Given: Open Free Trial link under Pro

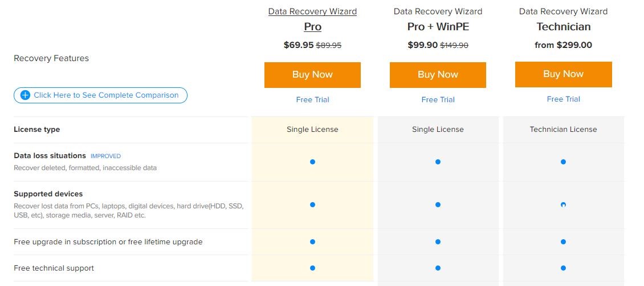Looking at the screenshot, I should click(312, 99).
